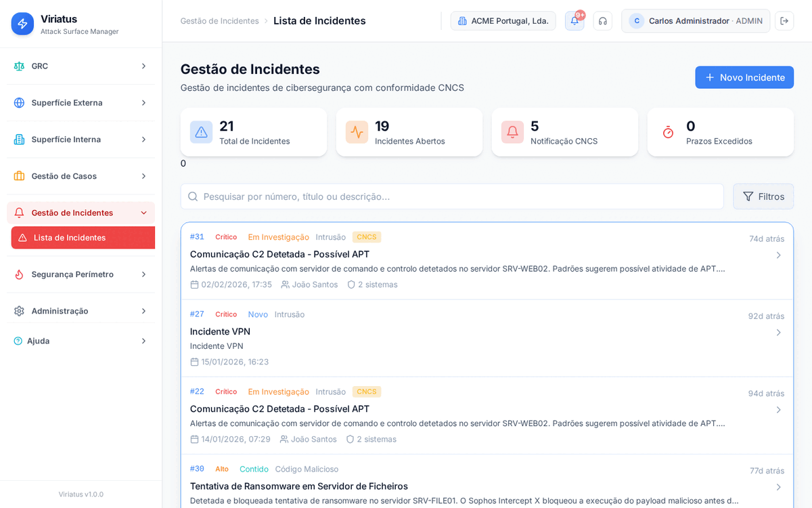Open notifications via the bell icon

coord(574,21)
